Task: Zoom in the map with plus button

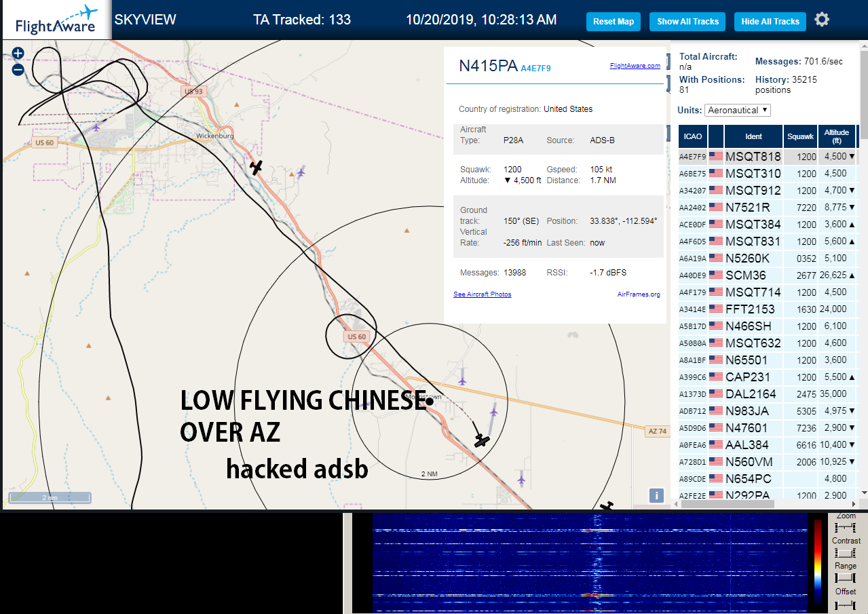Action: 18,53
